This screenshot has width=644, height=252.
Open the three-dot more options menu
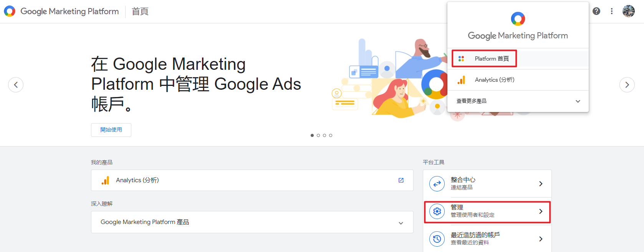click(612, 11)
